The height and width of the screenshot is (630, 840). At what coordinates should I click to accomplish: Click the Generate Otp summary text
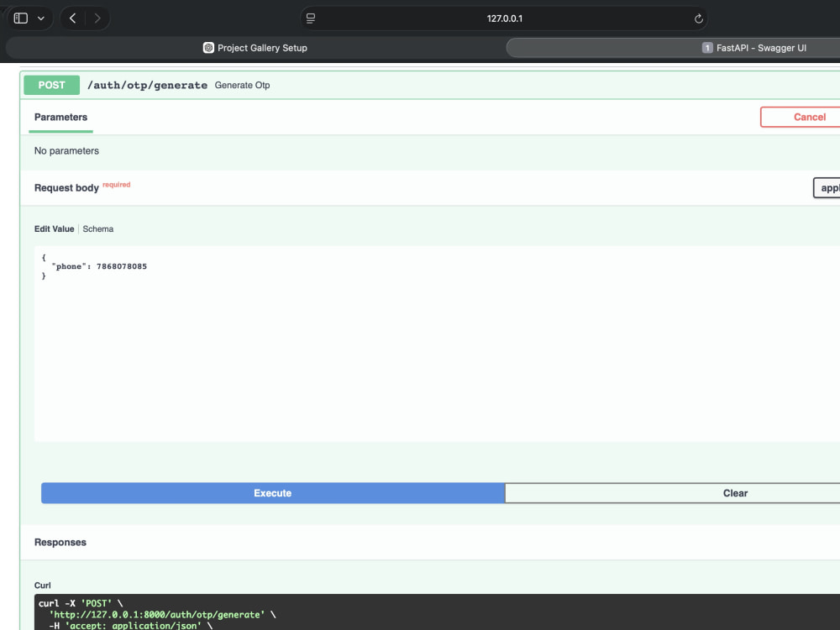(242, 85)
